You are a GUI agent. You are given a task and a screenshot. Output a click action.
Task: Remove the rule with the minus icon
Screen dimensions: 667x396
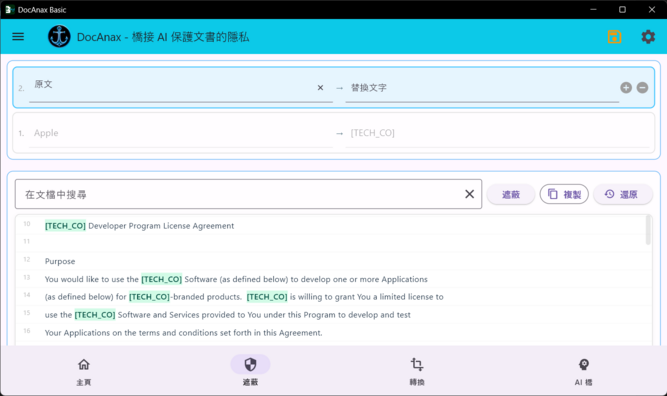coord(642,88)
